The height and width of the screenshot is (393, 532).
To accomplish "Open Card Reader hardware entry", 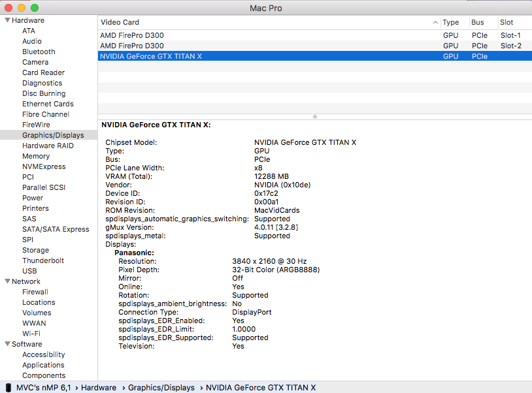I will point(43,72).
